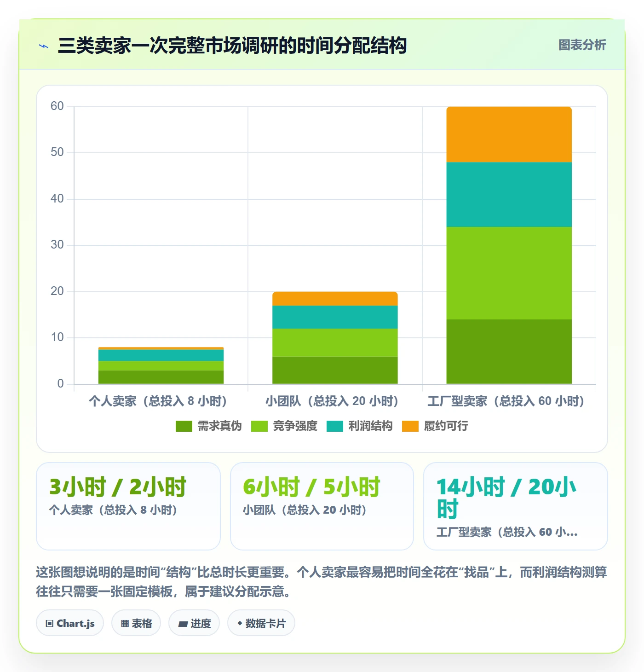Click the 6小时 / 5小时 data card

tap(322, 506)
